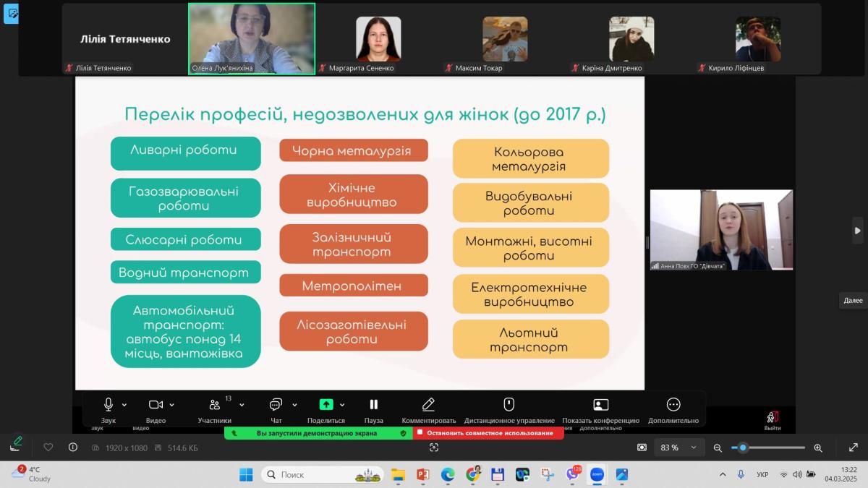Open the file info icon in Photos
This screenshot has width=868, height=488.
(x=73, y=448)
